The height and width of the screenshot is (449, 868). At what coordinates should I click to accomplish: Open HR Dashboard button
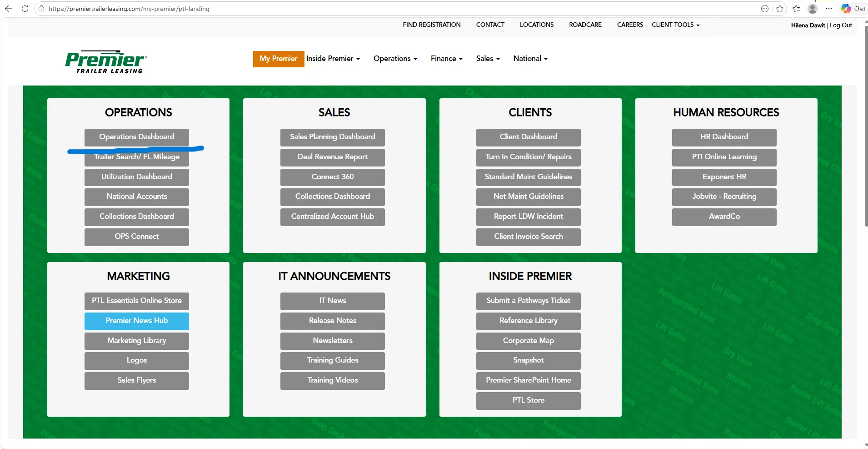[x=724, y=137]
